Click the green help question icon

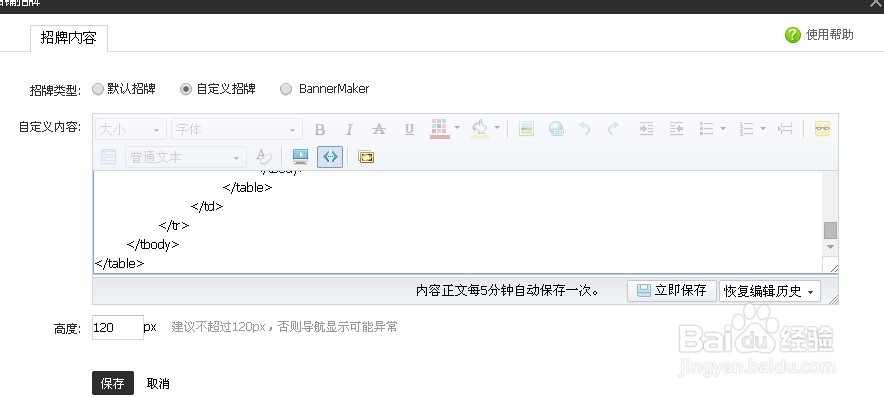(793, 35)
